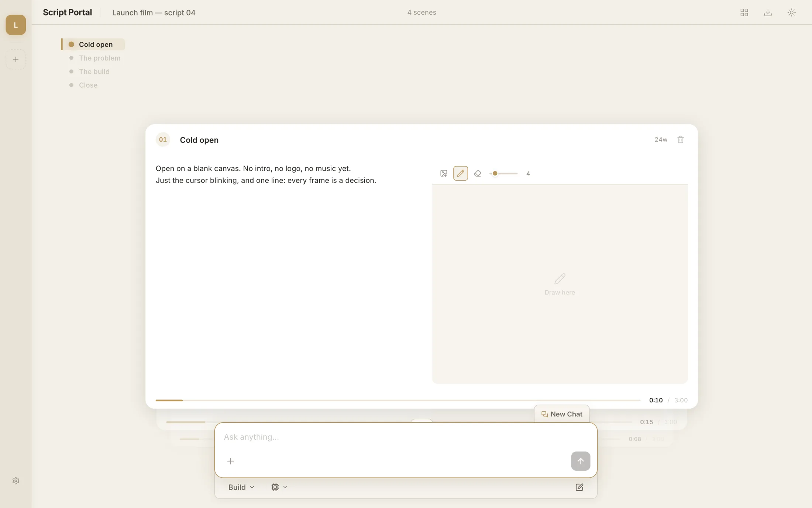Click the 01 scene number badge
This screenshot has width=812, height=508.
click(163, 140)
